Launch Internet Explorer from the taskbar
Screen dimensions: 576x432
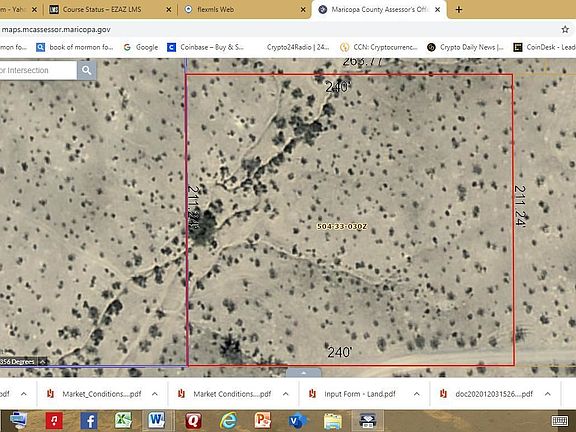(228, 421)
